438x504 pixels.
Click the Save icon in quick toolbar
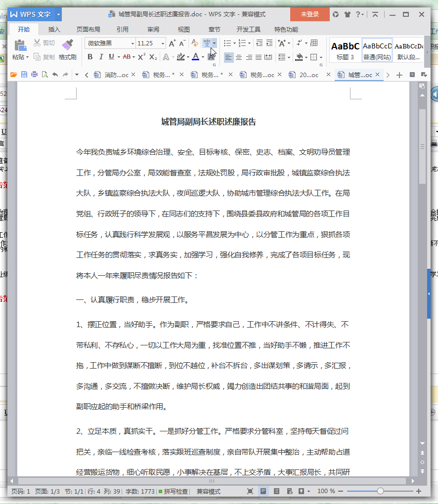24,75
